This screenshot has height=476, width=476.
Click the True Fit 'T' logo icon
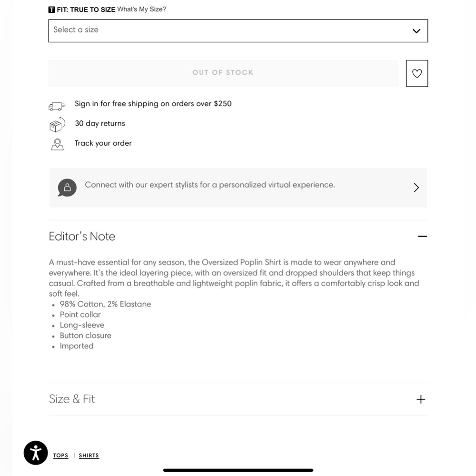tap(51, 10)
